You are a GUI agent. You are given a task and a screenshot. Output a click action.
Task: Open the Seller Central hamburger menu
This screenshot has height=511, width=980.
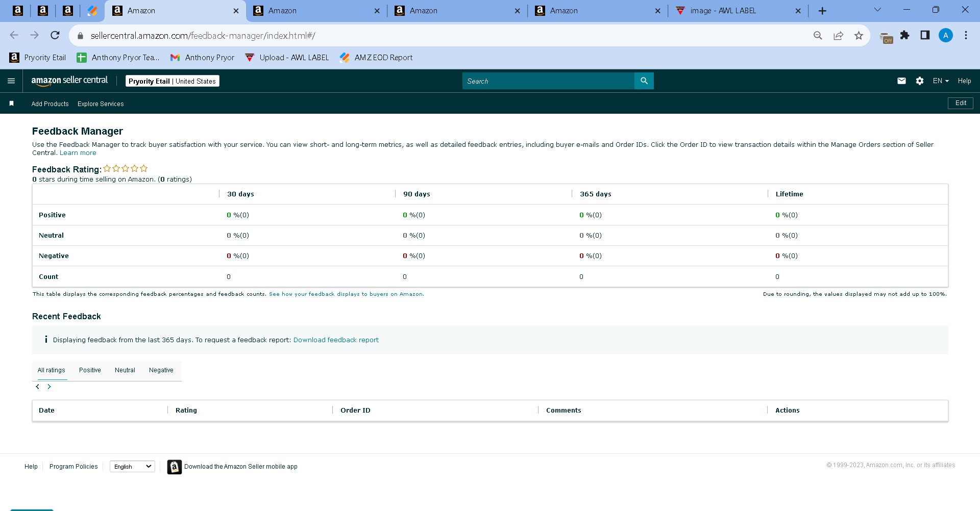(11, 81)
